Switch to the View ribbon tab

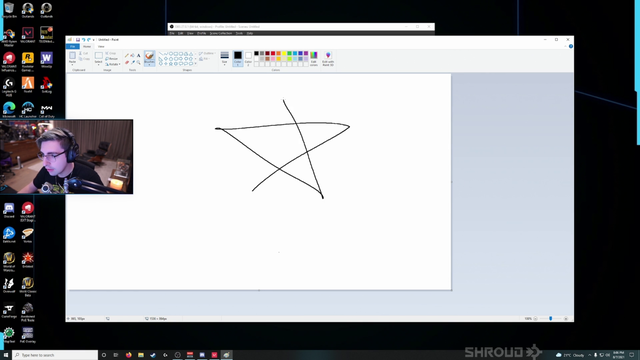tap(101, 46)
